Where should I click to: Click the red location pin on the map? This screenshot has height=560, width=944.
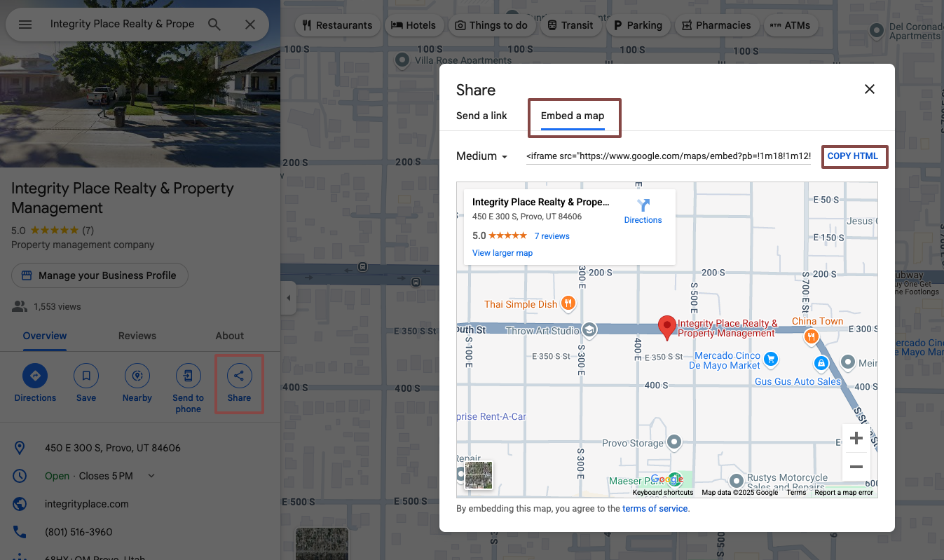(667, 327)
